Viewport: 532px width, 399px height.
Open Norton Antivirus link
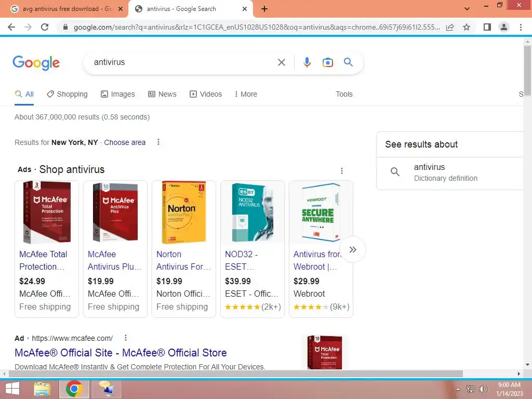click(x=183, y=260)
